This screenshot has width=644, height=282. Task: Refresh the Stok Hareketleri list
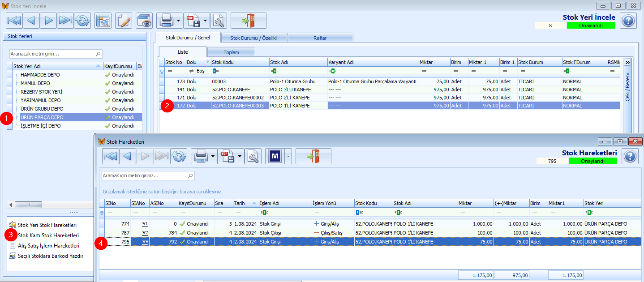179,156
